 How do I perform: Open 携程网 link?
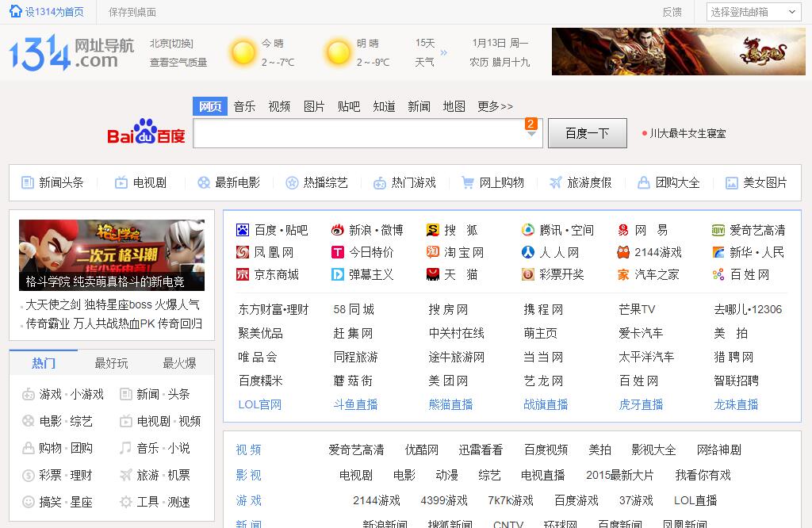[x=543, y=309]
